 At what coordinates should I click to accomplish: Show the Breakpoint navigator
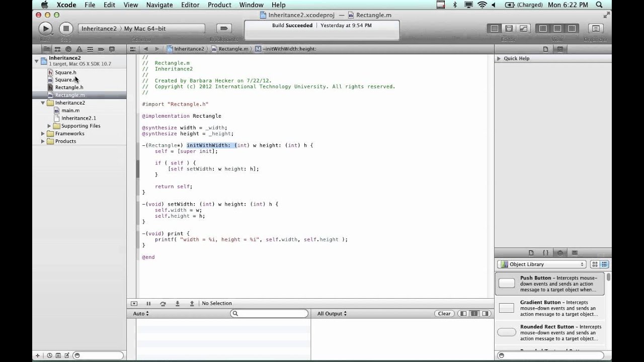pos(101,49)
